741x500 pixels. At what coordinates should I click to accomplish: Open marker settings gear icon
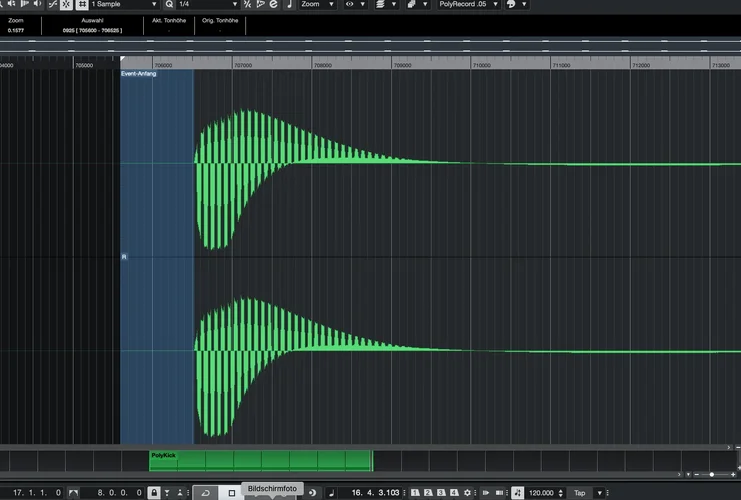tap(467, 493)
